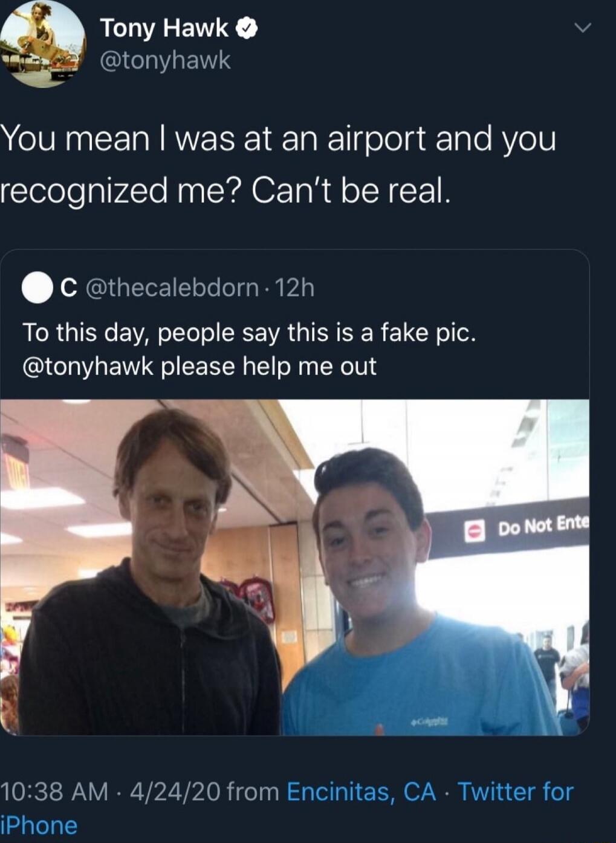Click the 10:38 AM tweet timestamp
This screenshot has width=616, height=843.
coord(54,792)
